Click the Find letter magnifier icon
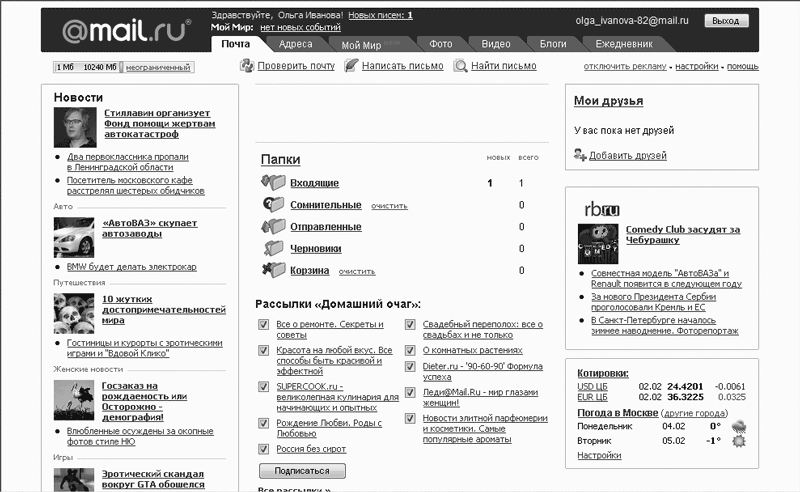The image size is (800, 492). click(x=460, y=66)
